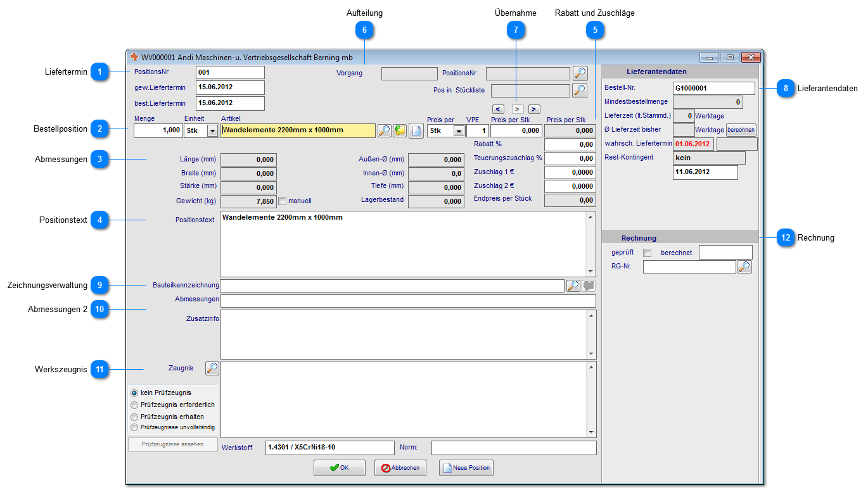Screen dimensions: 868x490
Task: Click the Zusatzinfo scroll-up arrow
Action: (x=591, y=316)
